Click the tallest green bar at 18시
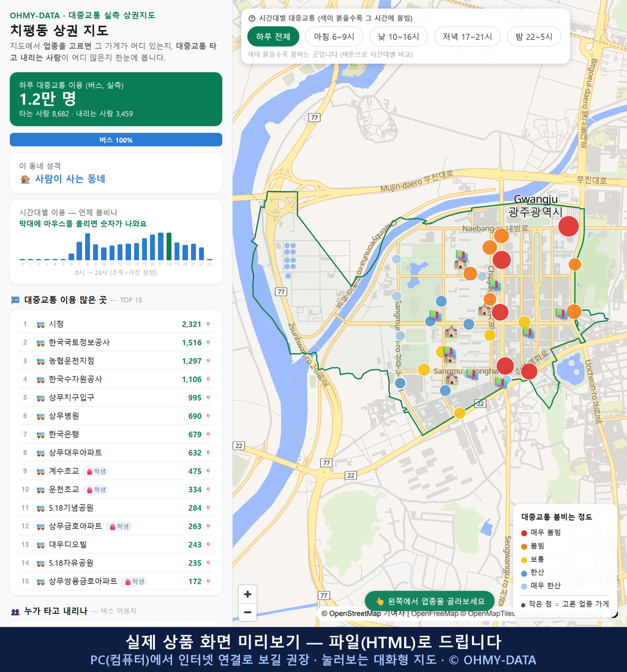This screenshot has height=672, width=627. coord(169,247)
